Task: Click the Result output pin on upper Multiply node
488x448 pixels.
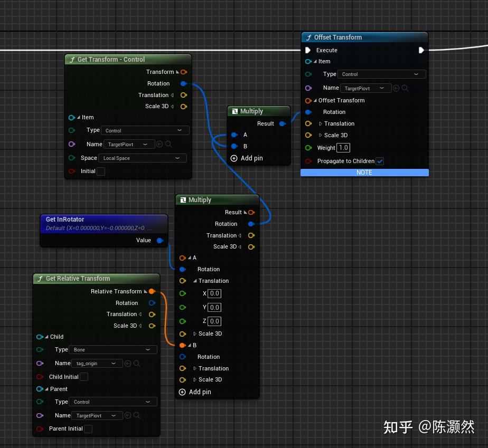Action: point(283,123)
